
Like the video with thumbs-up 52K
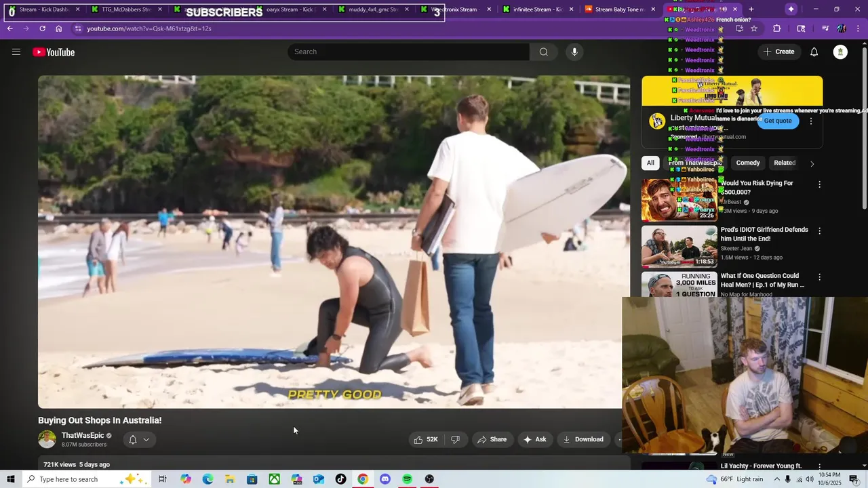426,439
